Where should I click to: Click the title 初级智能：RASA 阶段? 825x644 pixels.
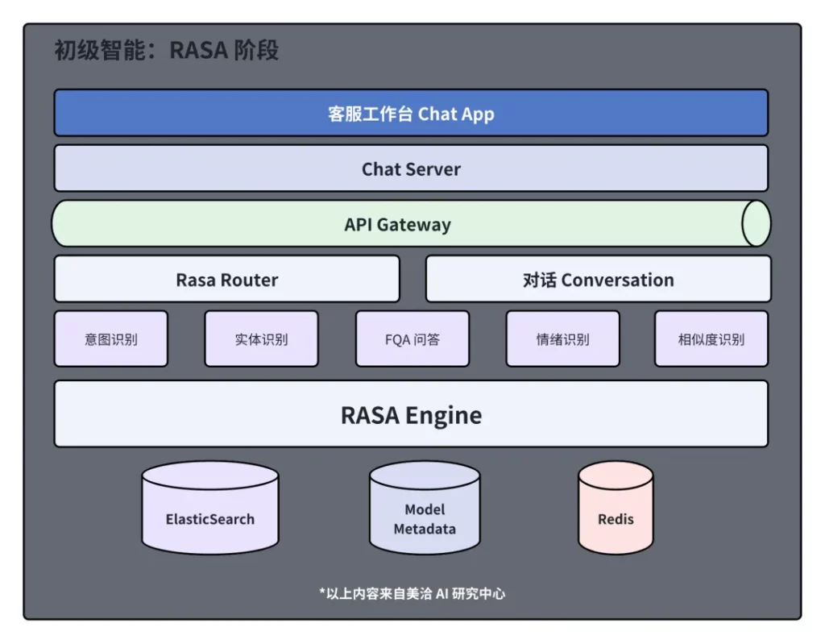(x=167, y=51)
